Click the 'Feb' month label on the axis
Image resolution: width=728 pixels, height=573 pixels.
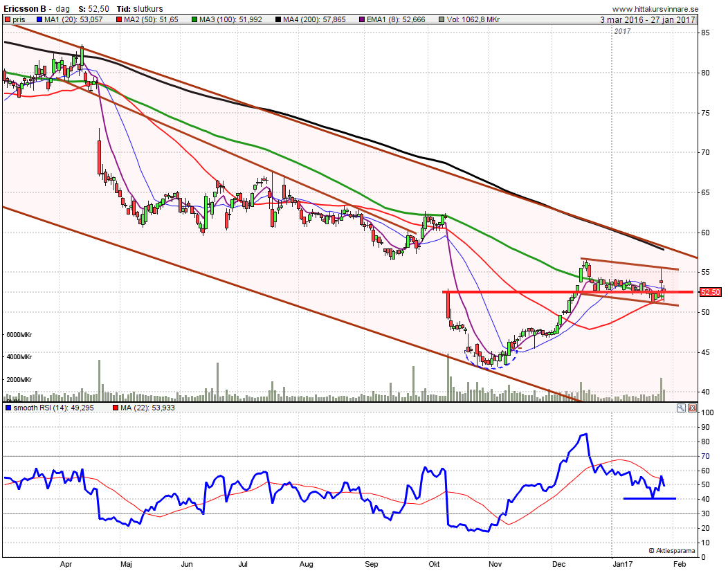pyautogui.click(x=680, y=564)
